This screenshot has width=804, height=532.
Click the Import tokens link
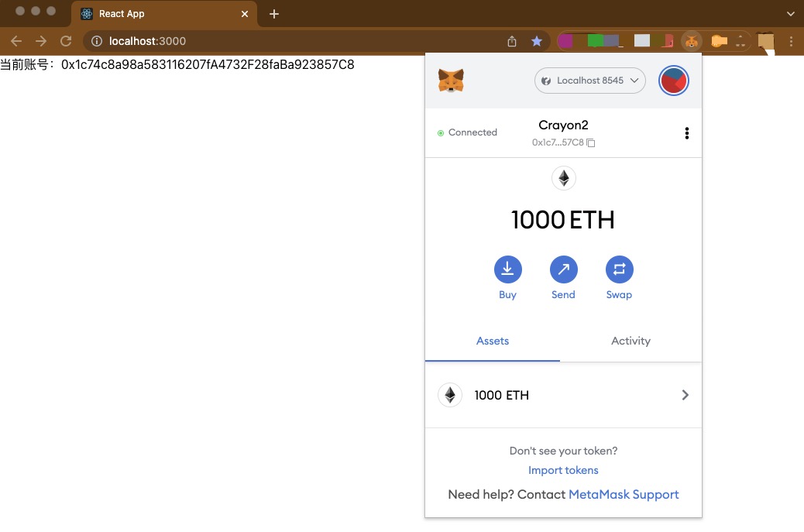point(563,470)
